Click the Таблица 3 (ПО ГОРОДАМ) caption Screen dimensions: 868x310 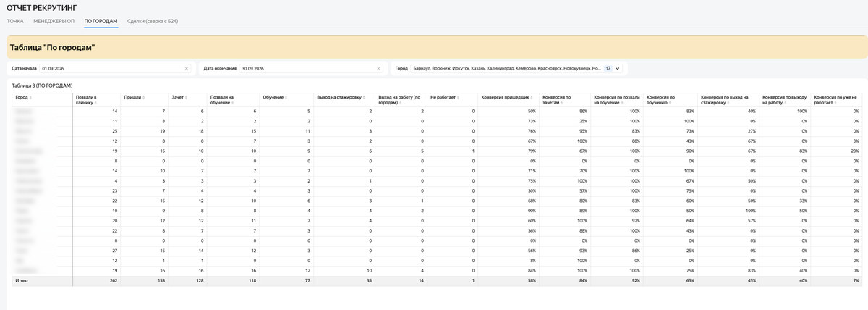click(42, 85)
